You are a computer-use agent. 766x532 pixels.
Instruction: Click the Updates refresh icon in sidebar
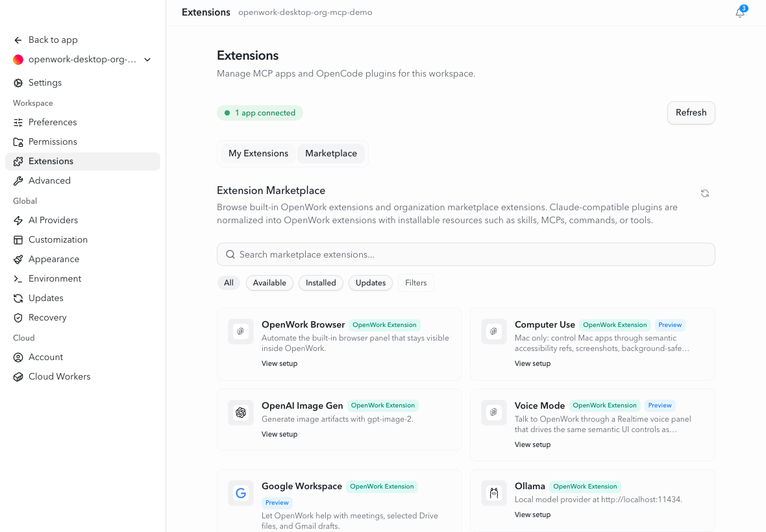(x=18, y=298)
